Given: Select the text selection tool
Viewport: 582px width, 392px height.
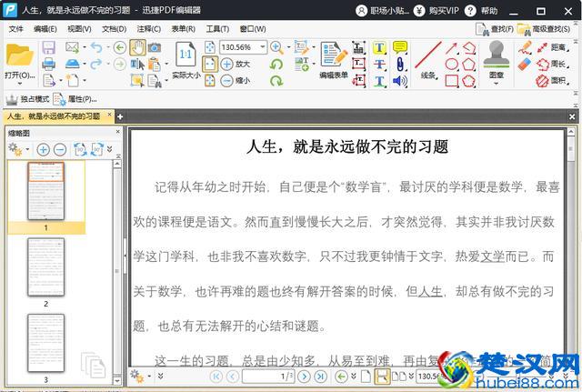Looking at the screenshot, I should pyautogui.click(x=137, y=65).
